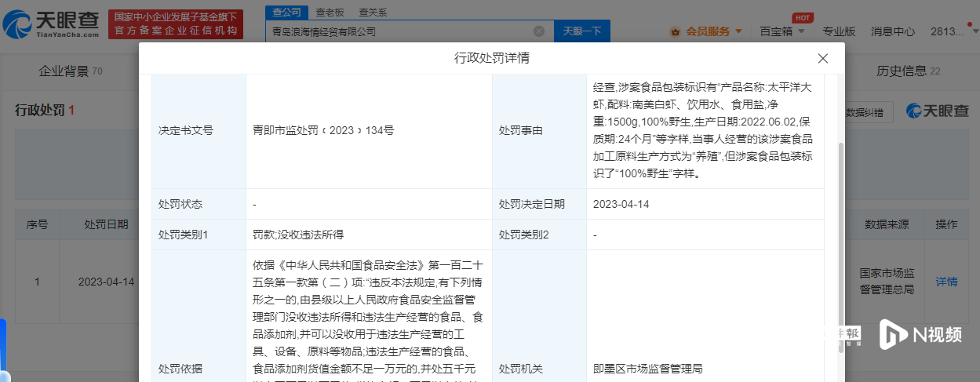This screenshot has height=382, width=980.
Task: Open the 专业版 link in the header
Action: 839,31
